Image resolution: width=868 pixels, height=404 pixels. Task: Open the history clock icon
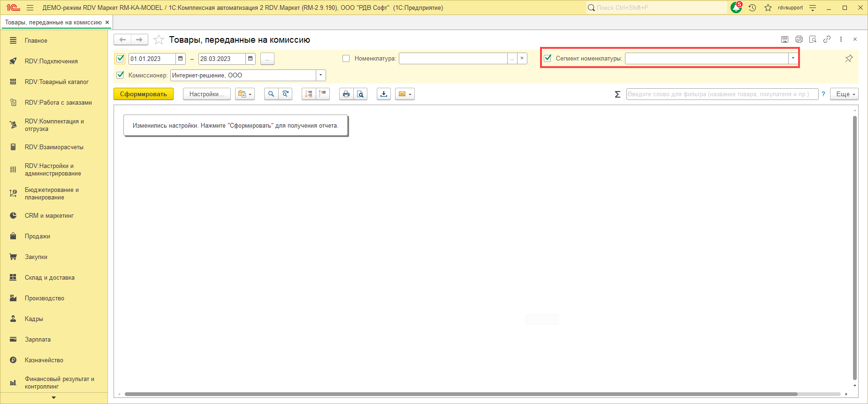tap(753, 8)
